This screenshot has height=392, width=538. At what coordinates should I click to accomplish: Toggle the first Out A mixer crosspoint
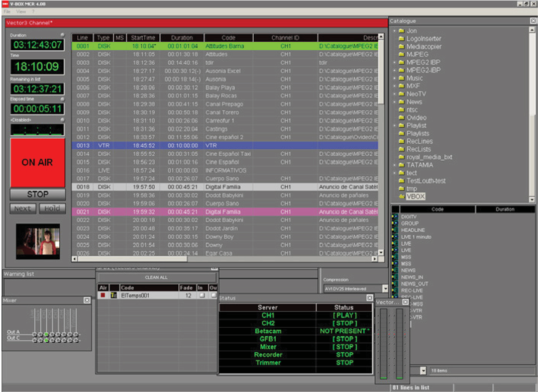[x=34, y=334]
